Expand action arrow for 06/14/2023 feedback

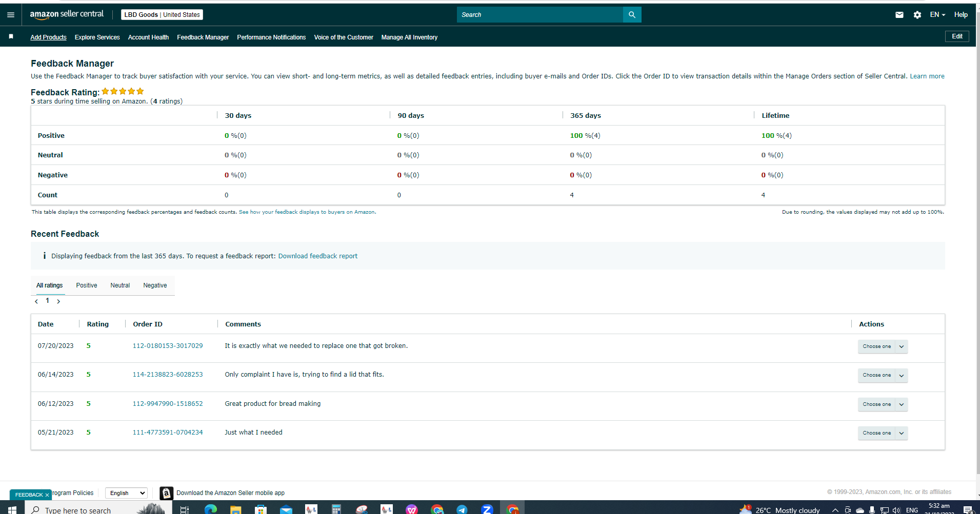tap(902, 375)
